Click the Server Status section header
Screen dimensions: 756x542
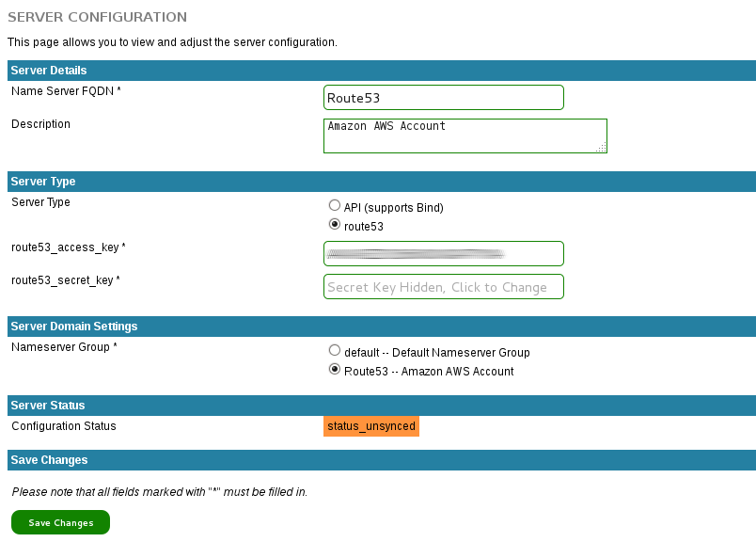382,406
